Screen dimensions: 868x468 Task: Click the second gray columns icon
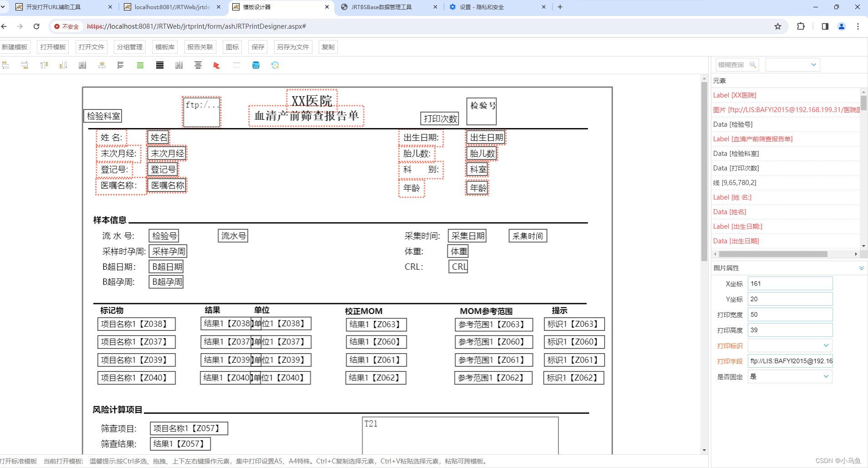tap(179, 65)
